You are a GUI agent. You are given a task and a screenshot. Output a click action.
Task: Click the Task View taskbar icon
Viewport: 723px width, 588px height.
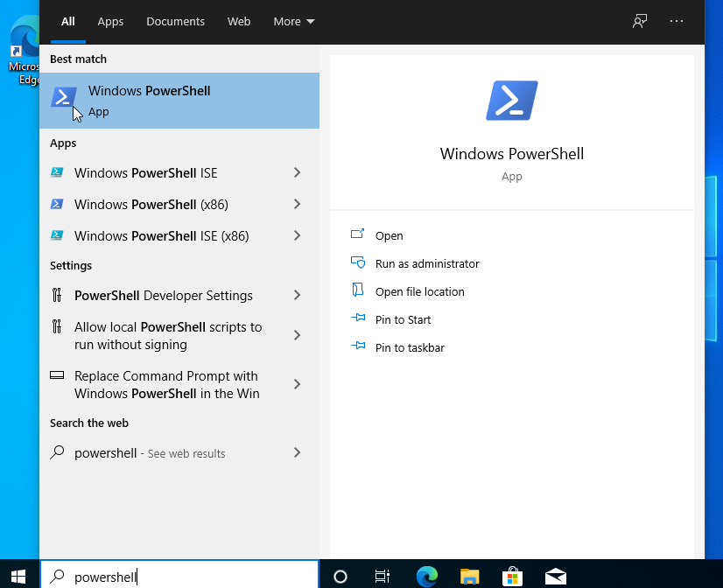[x=383, y=576]
